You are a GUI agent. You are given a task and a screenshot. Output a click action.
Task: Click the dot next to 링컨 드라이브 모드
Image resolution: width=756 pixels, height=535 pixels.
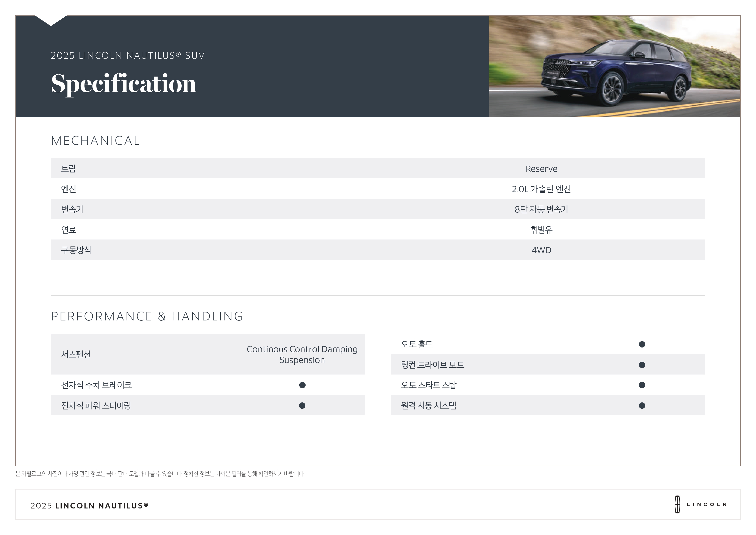[642, 365]
